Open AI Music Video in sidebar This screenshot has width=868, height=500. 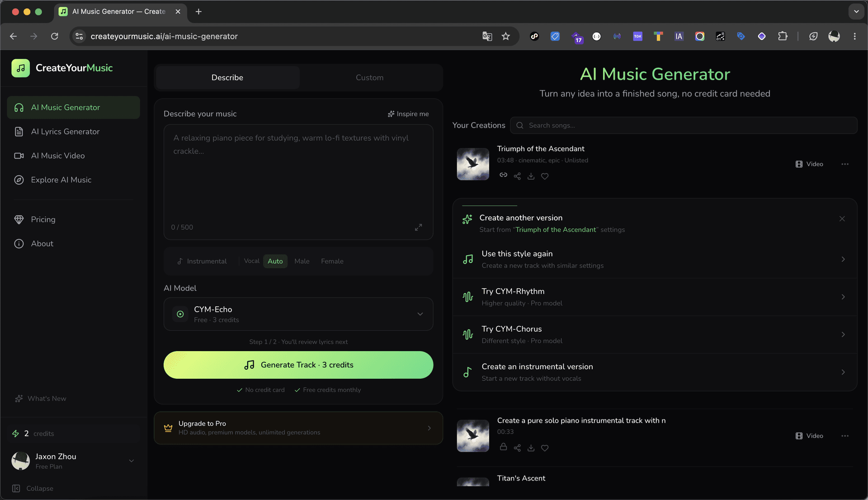point(74,156)
